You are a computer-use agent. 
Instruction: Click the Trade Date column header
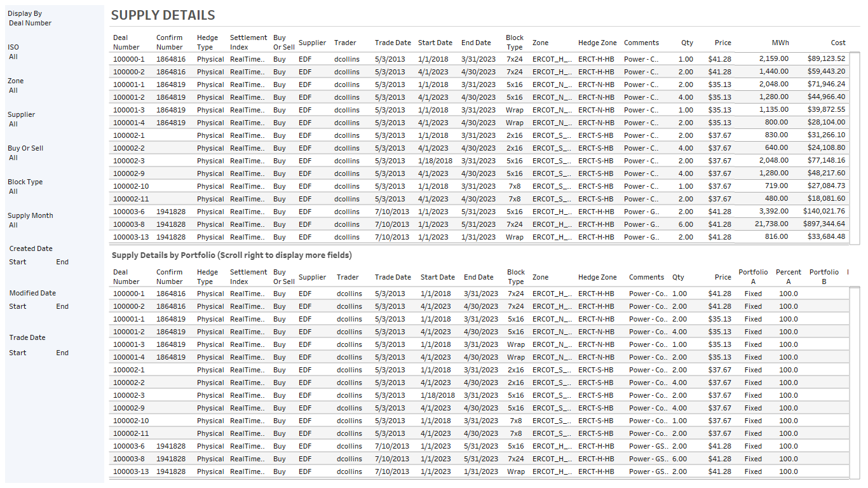click(x=393, y=43)
